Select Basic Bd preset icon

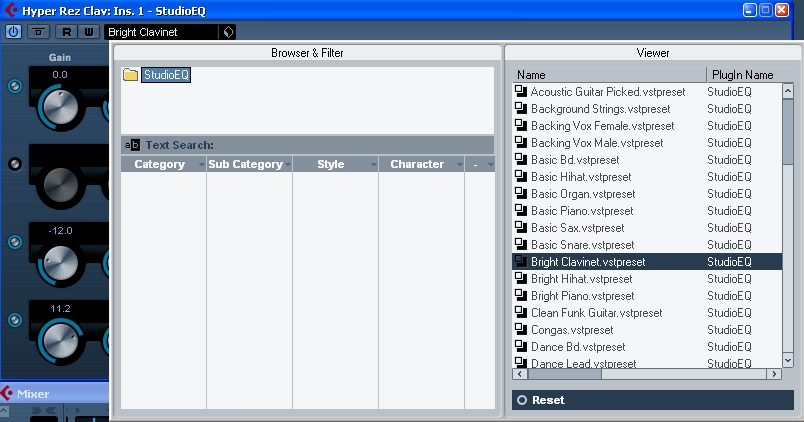click(x=521, y=159)
